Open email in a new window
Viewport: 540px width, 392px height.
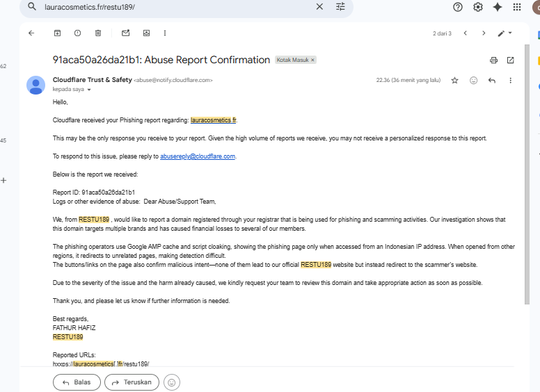510,60
